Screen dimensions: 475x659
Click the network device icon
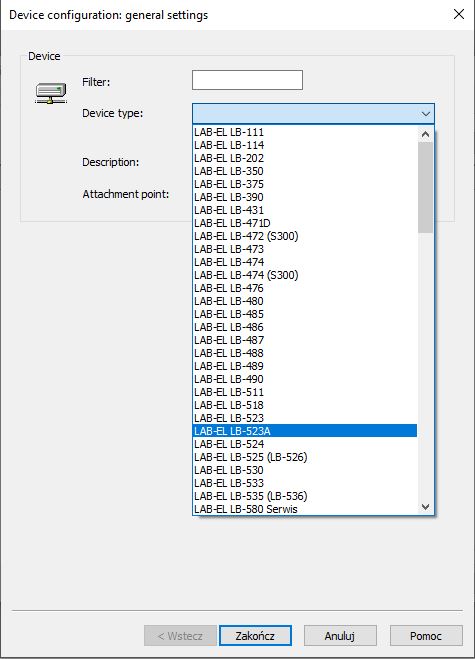click(51, 93)
